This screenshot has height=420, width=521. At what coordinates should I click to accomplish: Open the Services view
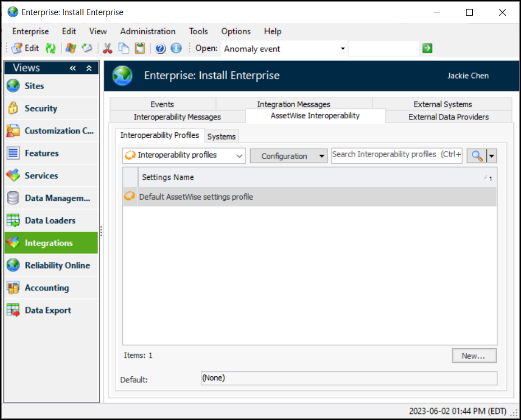52,176
